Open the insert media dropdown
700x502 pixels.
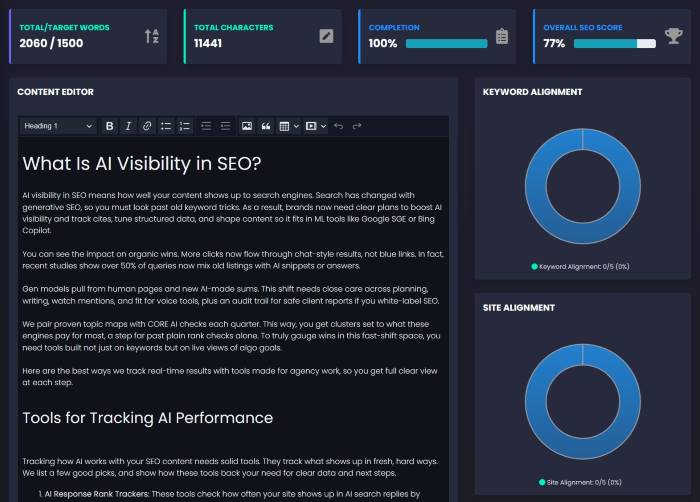[x=314, y=126]
